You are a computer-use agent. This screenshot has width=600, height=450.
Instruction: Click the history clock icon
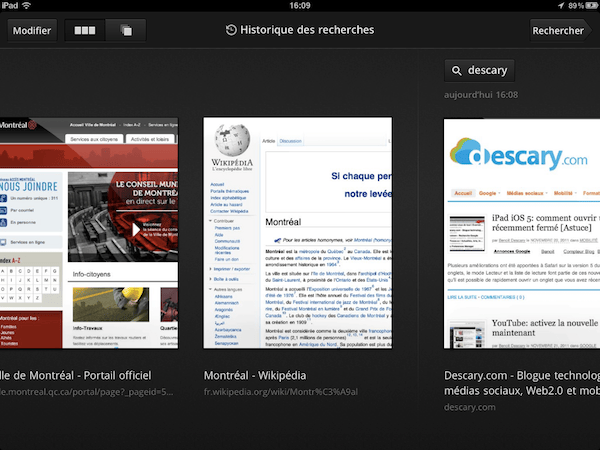tap(231, 30)
